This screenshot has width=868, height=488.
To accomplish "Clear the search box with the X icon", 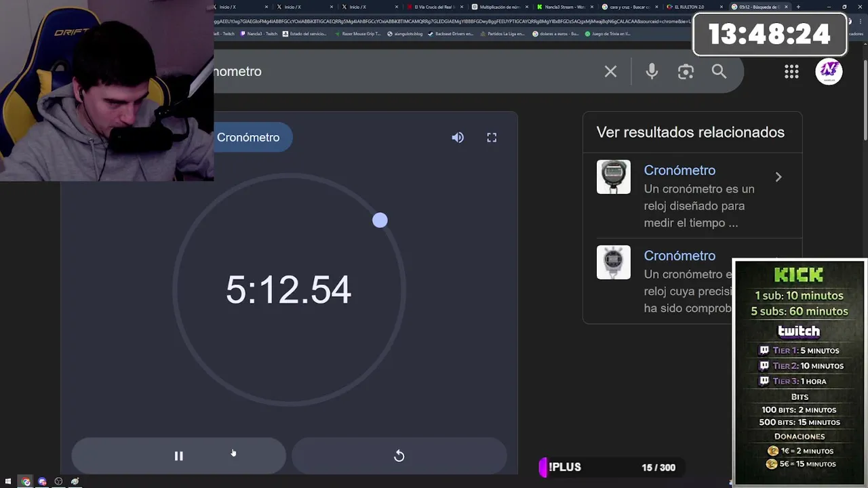I will 610,71.
